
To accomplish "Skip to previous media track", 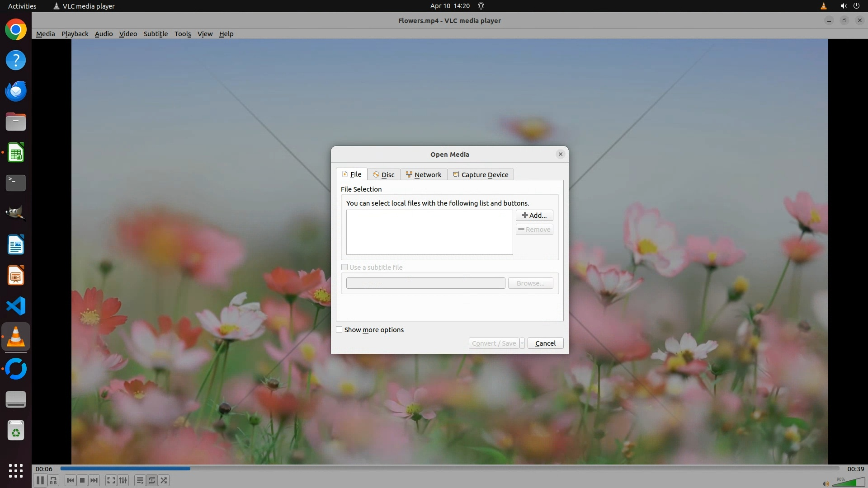I will pos(70,480).
